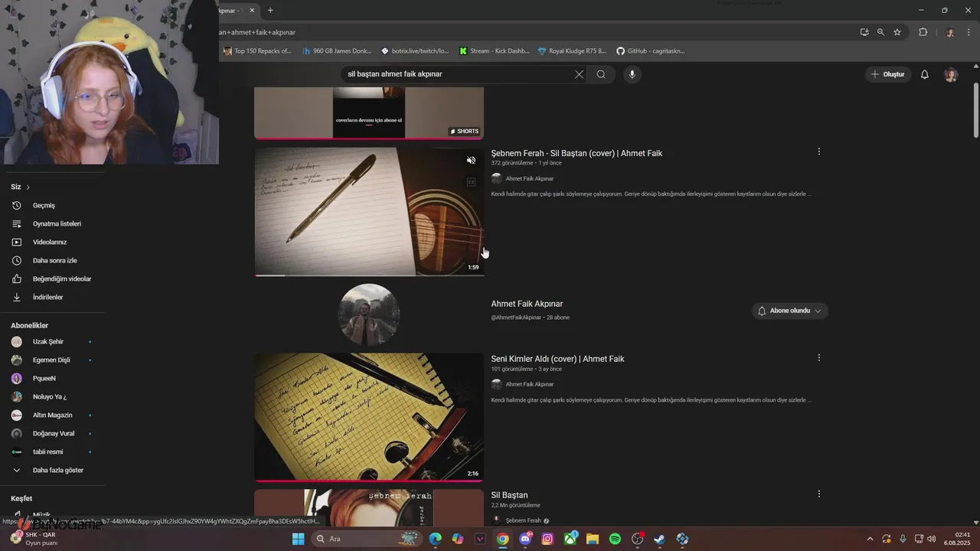Open the Doğanay Vural subscription
980x551 pixels.
[x=54, y=433]
